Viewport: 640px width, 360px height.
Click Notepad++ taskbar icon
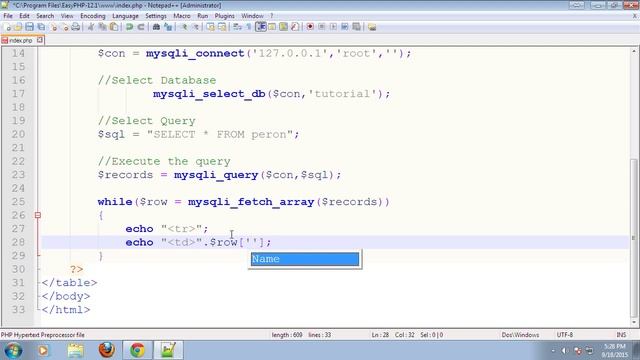(x=168, y=350)
